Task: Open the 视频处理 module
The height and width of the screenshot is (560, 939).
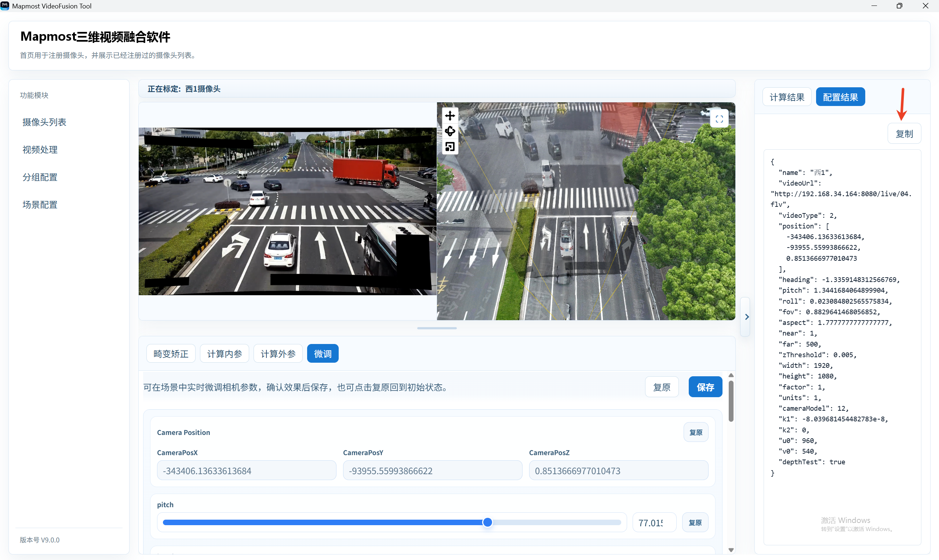Action: (x=40, y=150)
